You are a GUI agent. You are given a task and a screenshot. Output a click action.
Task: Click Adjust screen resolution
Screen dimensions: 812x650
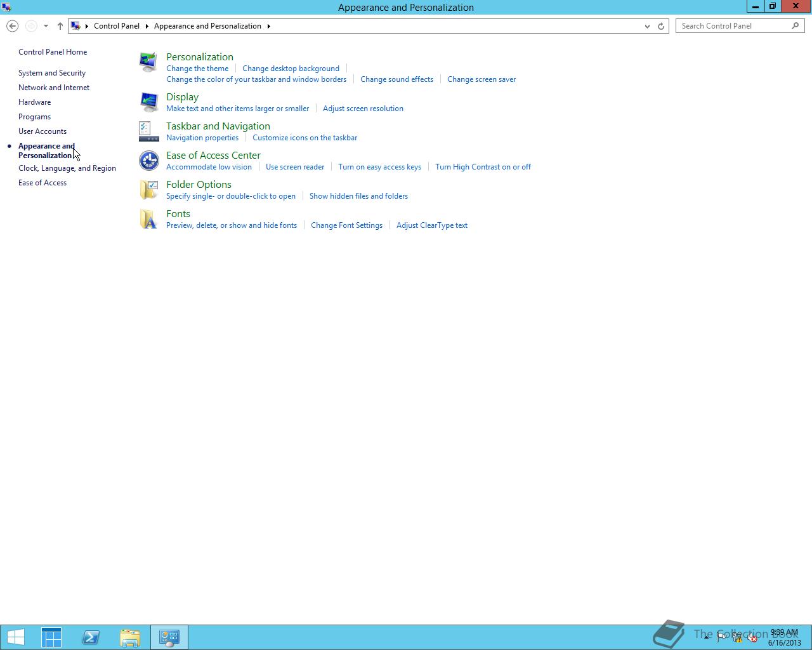[x=363, y=109]
